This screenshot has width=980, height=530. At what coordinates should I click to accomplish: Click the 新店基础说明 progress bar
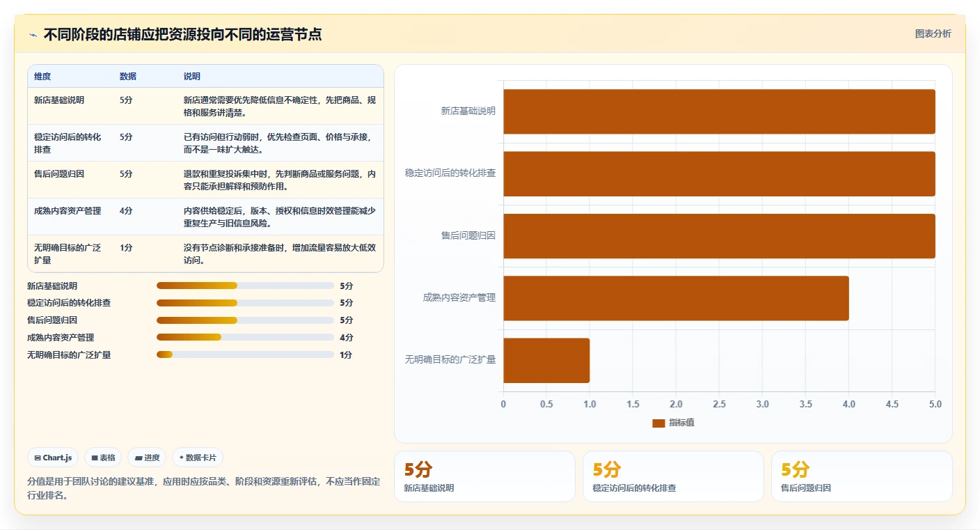coord(245,286)
